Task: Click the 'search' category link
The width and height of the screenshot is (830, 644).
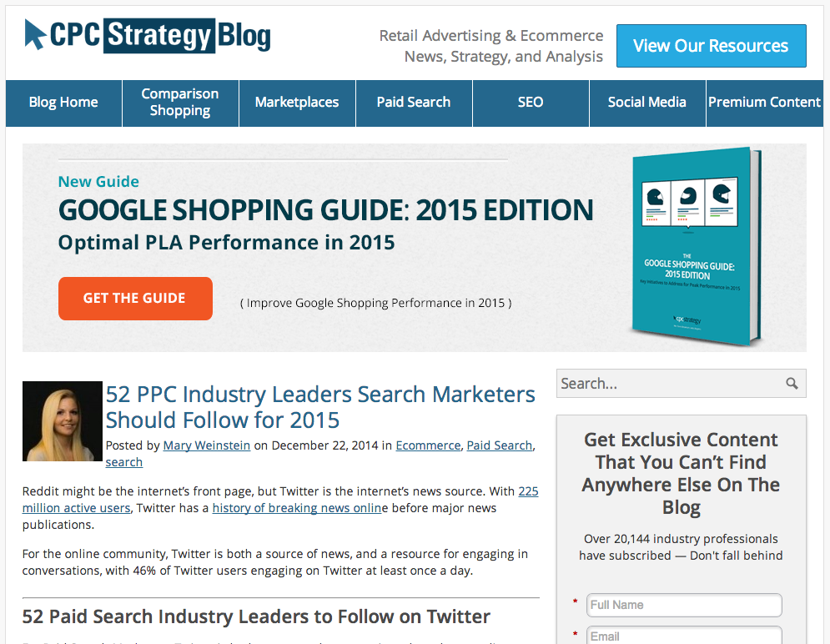Action: [x=123, y=462]
